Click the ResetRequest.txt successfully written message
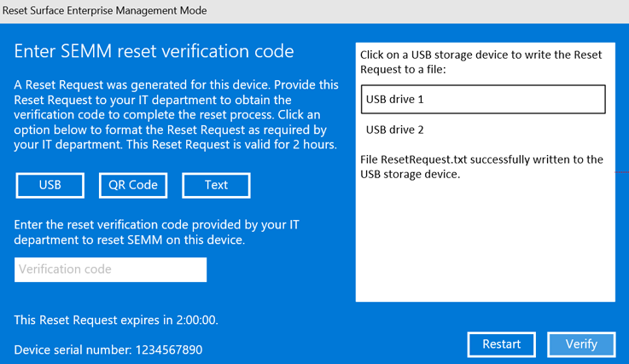 click(x=482, y=167)
